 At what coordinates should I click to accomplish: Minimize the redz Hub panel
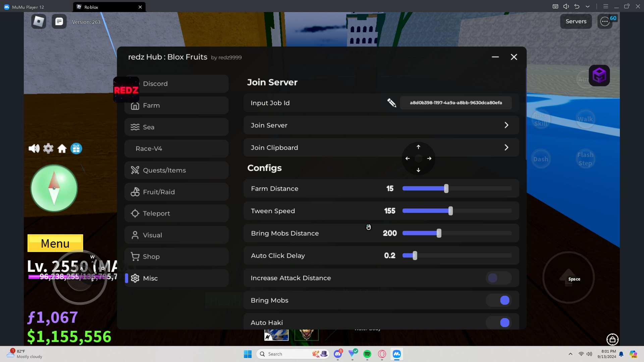coord(495,57)
